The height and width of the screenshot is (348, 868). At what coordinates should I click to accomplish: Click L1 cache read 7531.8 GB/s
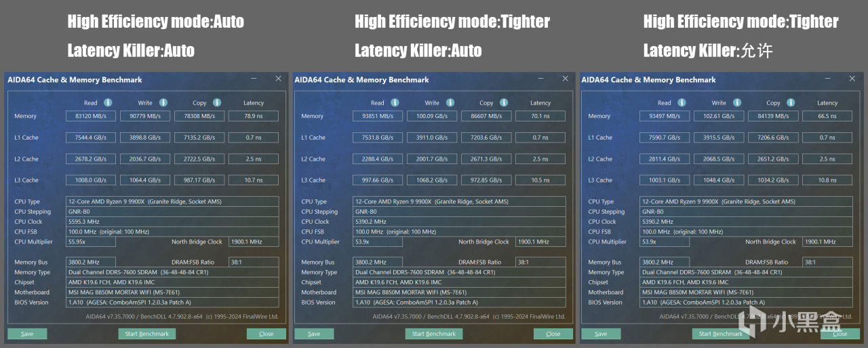378,138
